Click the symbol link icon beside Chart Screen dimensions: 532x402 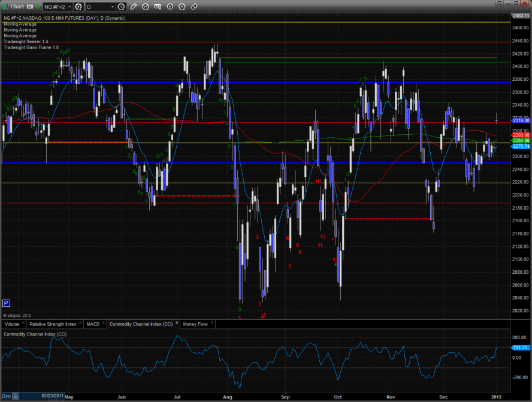[30, 7]
